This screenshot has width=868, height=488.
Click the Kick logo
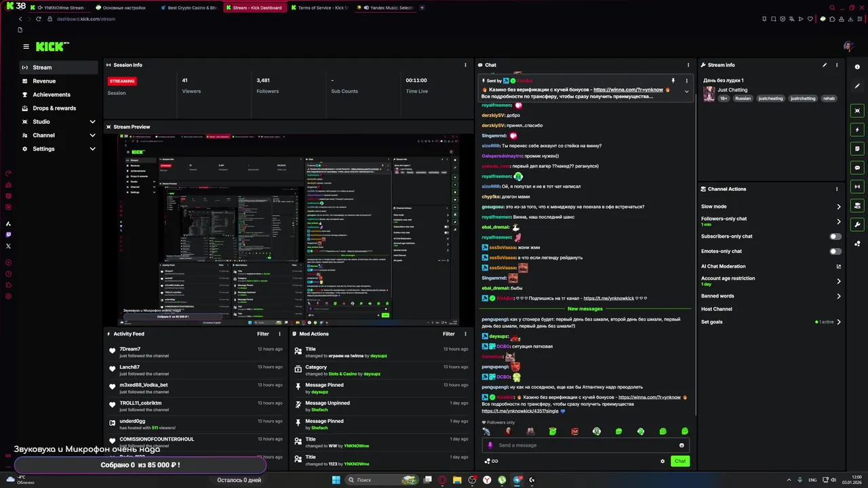[52, 46]
